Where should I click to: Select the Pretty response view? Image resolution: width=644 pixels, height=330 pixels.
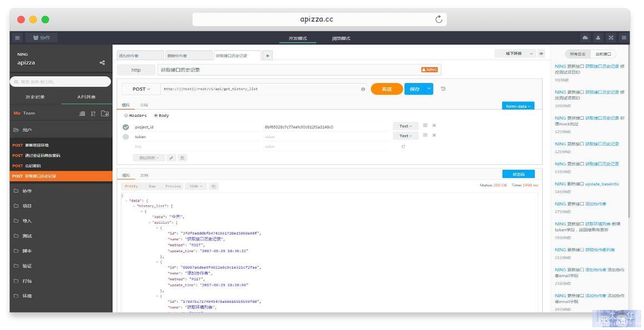click(x=131, y=186)
